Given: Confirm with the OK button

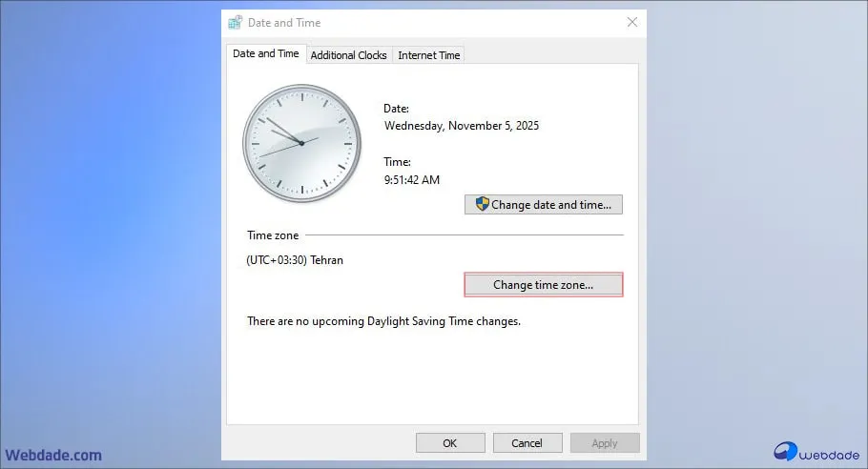Looking at the screenshot, I should pos(450,443).
